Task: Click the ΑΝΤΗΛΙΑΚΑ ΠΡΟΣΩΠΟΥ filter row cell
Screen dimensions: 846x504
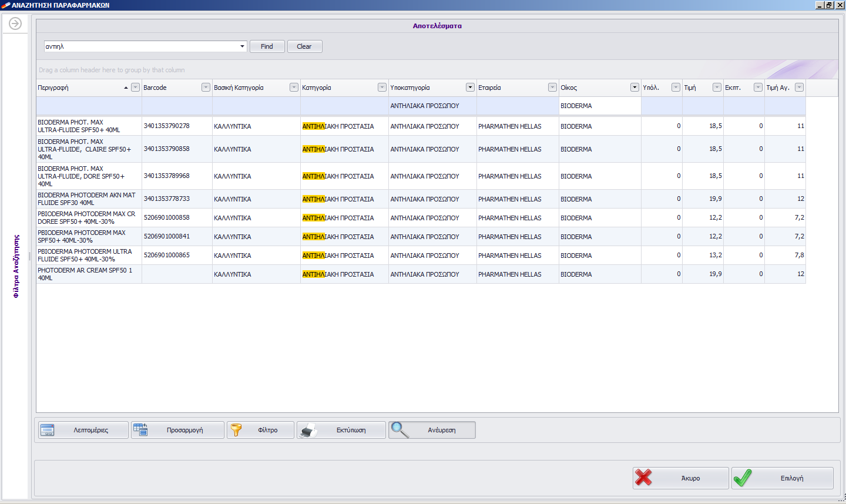Action: [432, 106]
